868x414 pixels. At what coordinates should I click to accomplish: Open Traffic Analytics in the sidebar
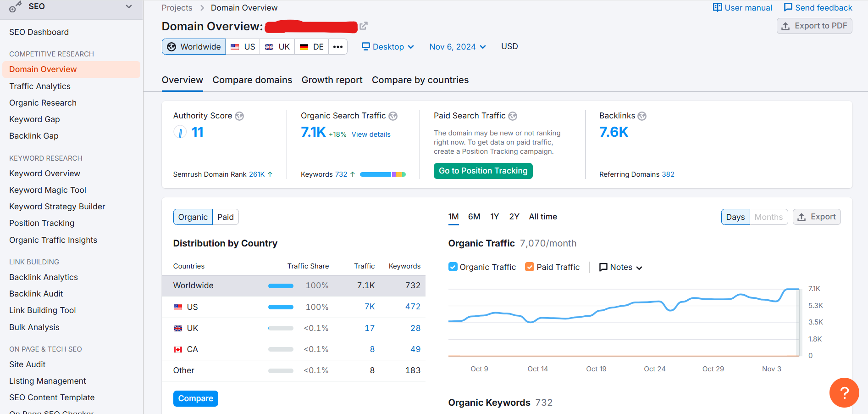point(40,86)
